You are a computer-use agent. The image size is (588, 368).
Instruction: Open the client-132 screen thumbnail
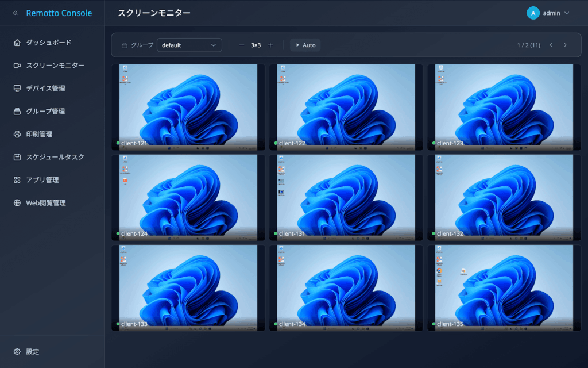504,198
